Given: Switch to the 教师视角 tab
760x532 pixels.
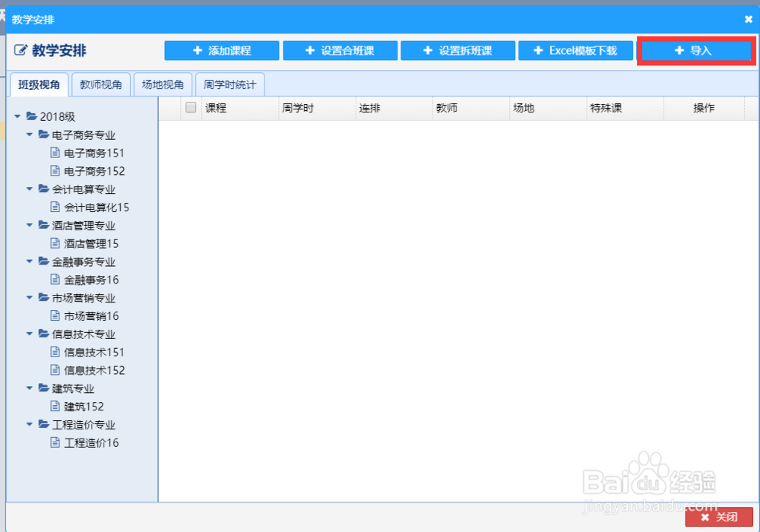Looking at the screenshot, I should 100,84.
